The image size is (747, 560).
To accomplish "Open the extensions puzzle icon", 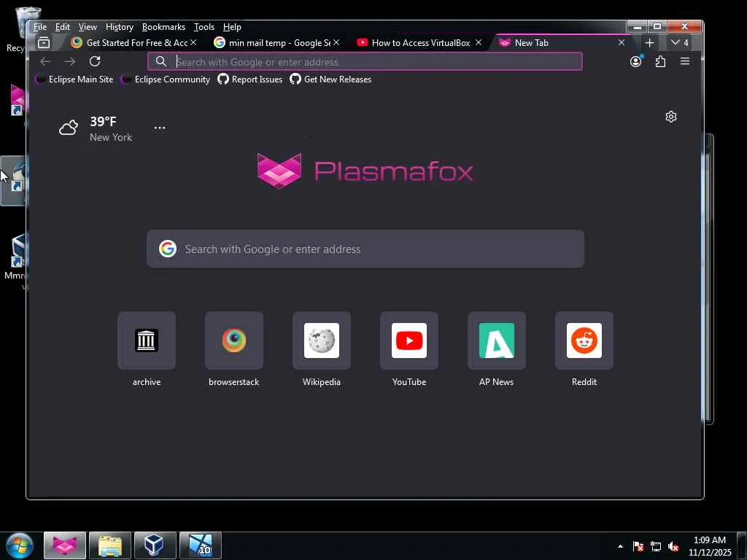I will [x=660, y=61].
